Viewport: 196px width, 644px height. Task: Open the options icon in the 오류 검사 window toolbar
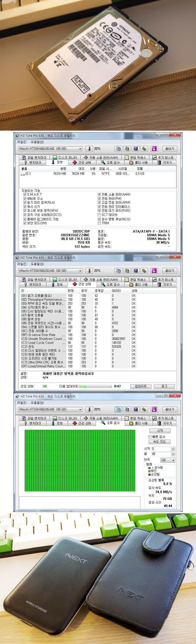(x=144, y=409)
